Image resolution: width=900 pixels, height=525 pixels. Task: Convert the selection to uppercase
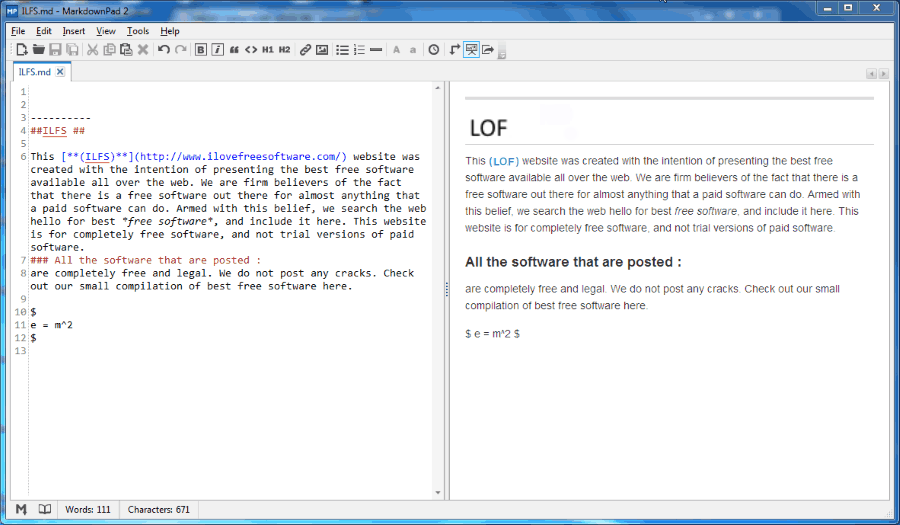pos(397,50)
